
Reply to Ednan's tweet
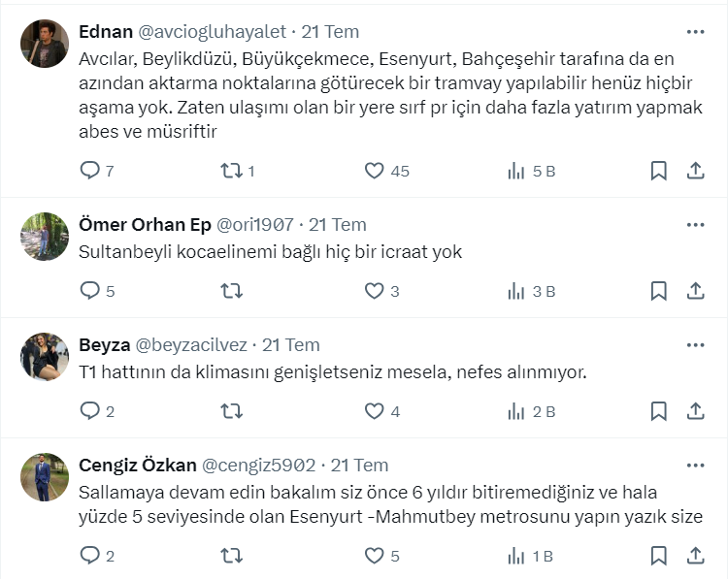(90, 171)
